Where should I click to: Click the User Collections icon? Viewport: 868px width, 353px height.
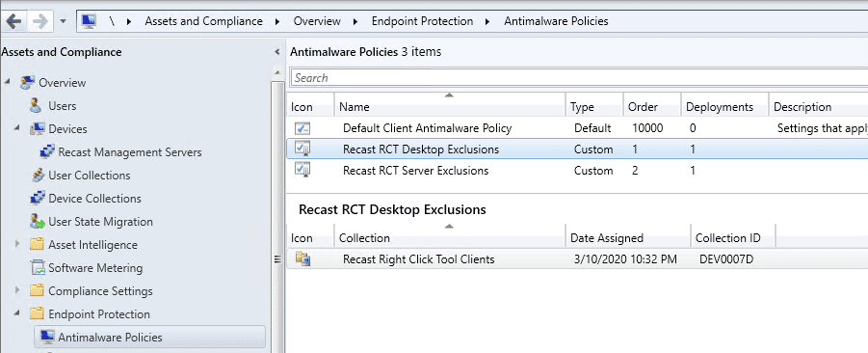(37, 176)
